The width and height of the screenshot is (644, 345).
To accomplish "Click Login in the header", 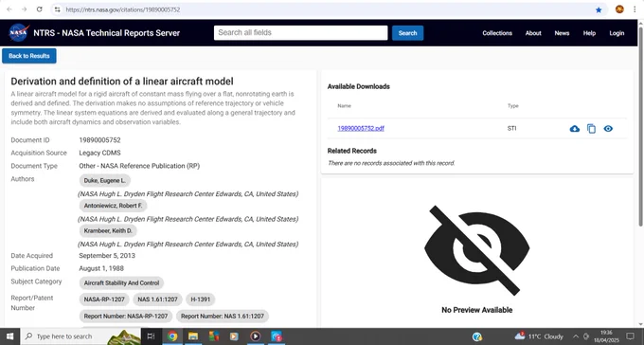I will (617, 33).
